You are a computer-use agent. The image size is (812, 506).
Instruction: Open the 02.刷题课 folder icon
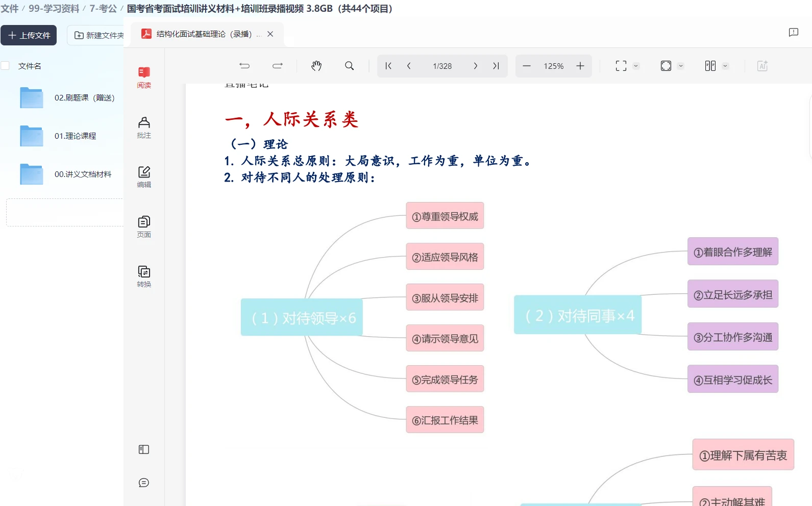point(32,98)
